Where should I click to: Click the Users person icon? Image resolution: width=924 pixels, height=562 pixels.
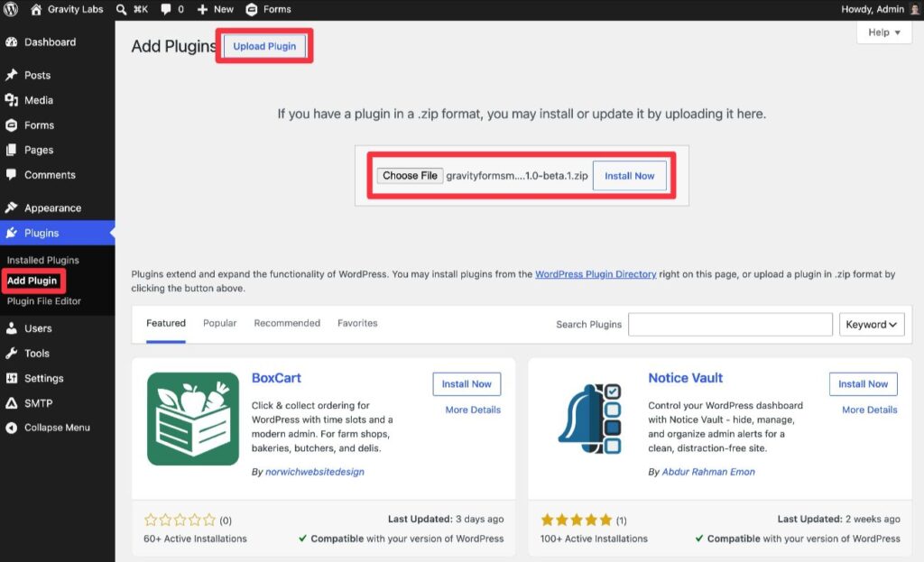tap(11, 328)
